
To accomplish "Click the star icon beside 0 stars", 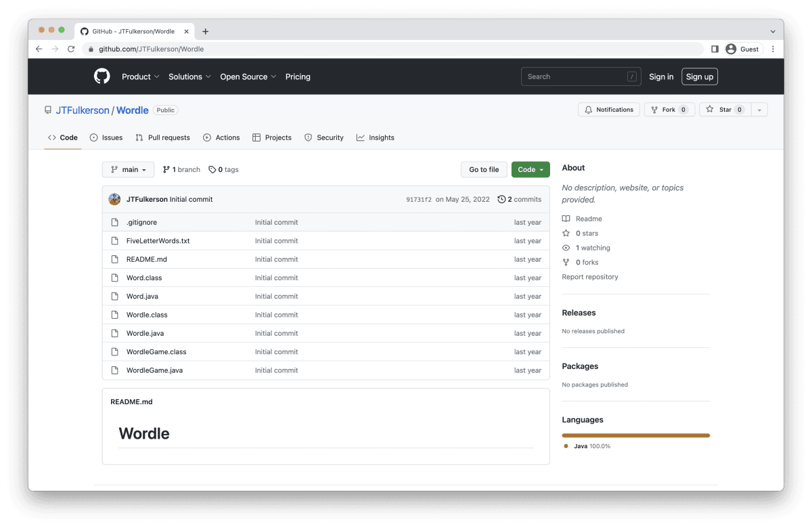I will [x=566, y=233].
